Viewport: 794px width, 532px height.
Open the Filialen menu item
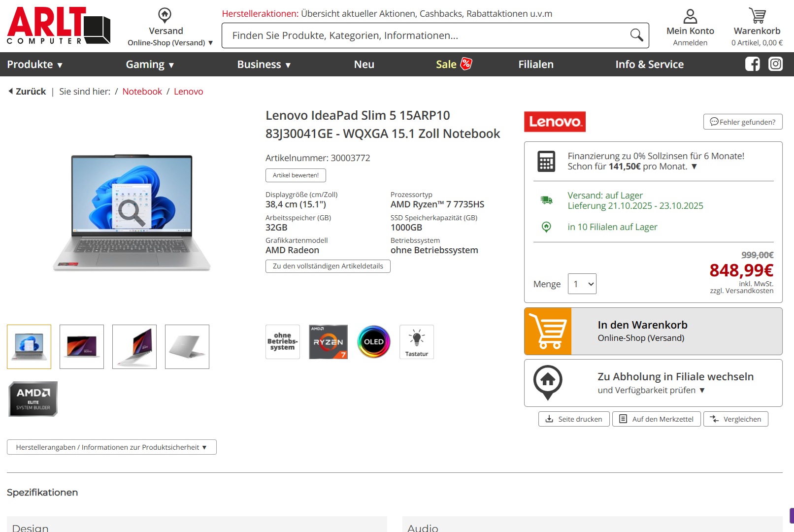(x=536, y=65)
